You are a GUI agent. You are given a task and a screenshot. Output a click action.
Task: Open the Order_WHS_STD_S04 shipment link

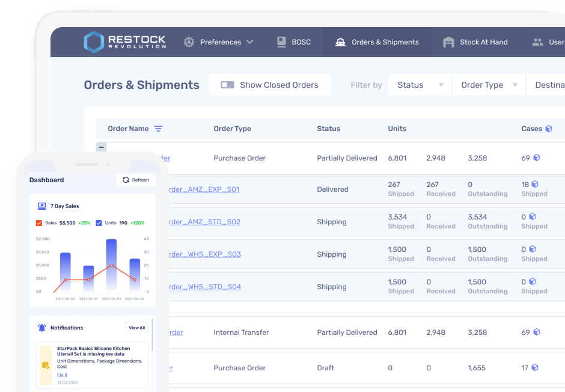206,287
